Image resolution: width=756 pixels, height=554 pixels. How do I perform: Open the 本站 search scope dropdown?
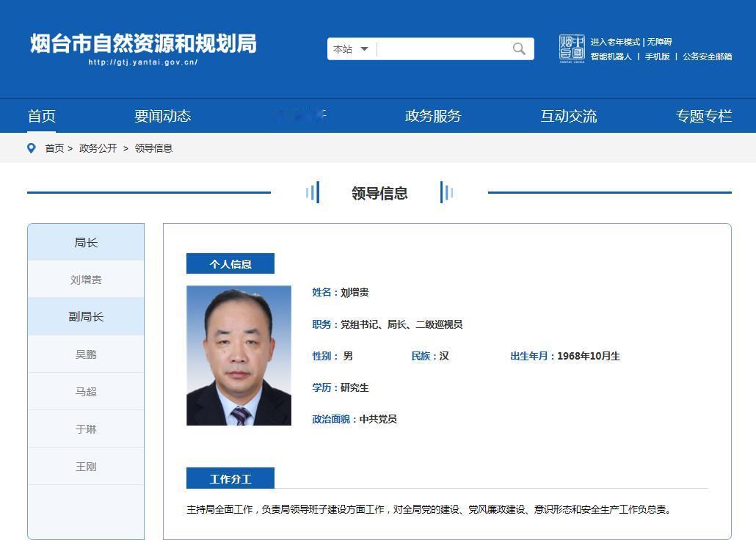pyautogui.click(x=344, y=48)
